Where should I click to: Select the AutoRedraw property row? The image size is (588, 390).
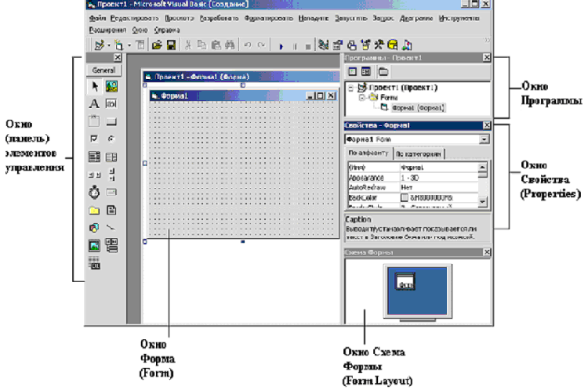click(413, 187)
